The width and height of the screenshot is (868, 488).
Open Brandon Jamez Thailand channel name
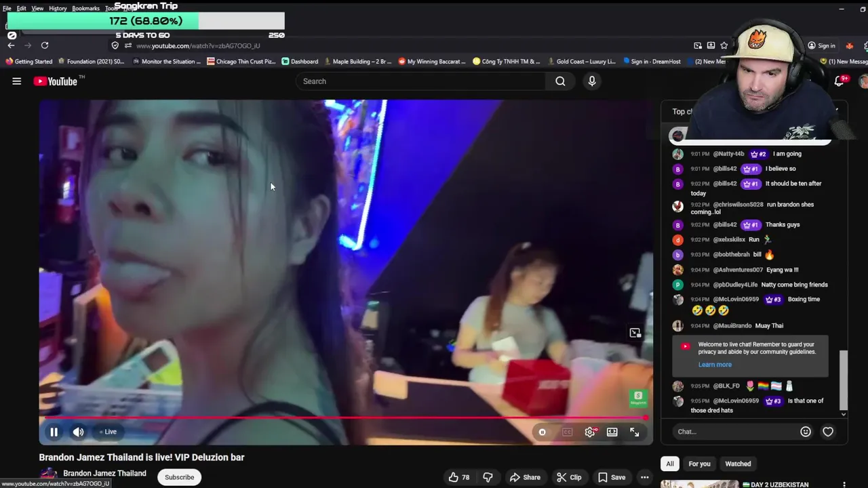coord(104,473)
